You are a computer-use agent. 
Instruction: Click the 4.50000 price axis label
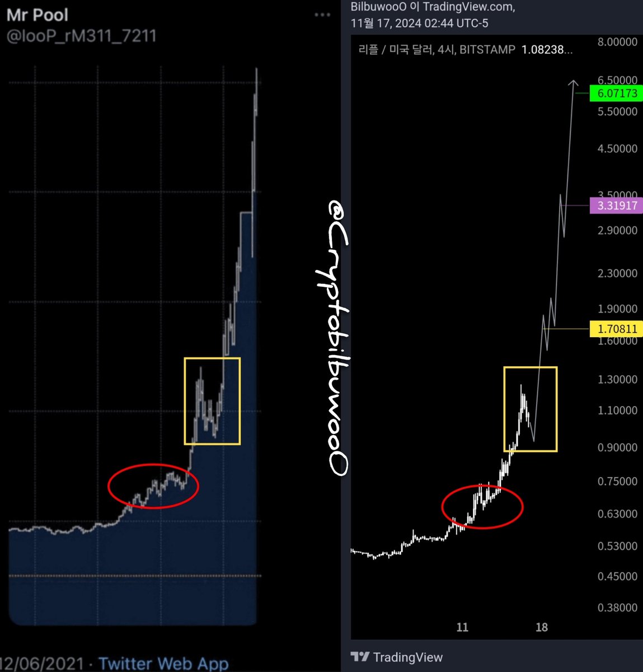tap(617, 148)
